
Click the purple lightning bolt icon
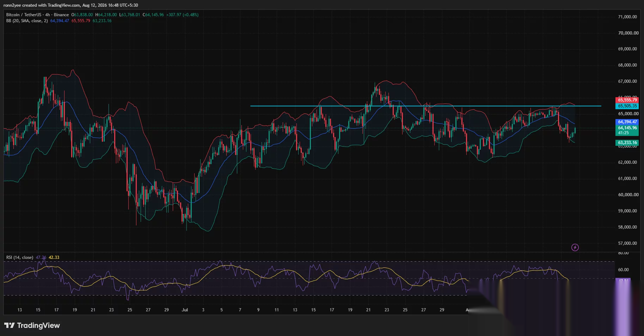tap(575, 247)
